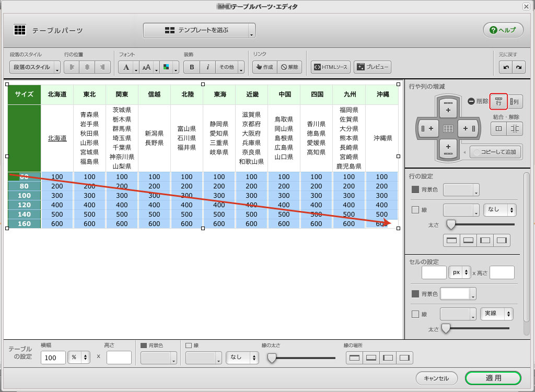Open the font color swatch button
535x392 pixels.
click(x=169, y=67)
